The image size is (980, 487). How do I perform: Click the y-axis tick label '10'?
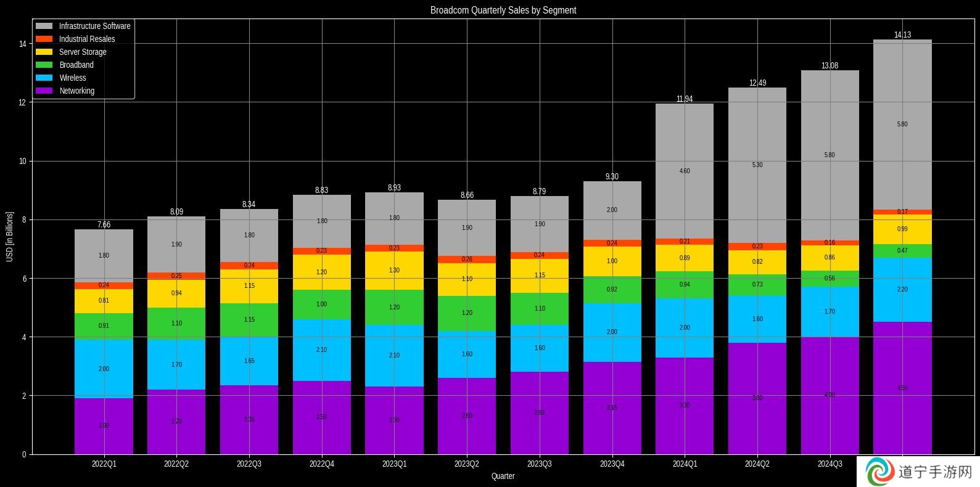pos(22,161)
